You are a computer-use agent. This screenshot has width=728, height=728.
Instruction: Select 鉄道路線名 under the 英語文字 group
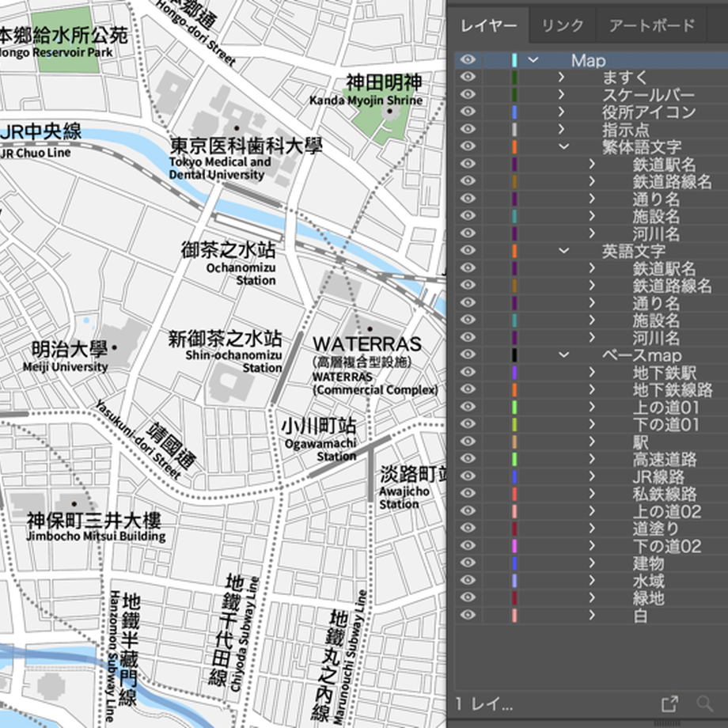point(672,286)
